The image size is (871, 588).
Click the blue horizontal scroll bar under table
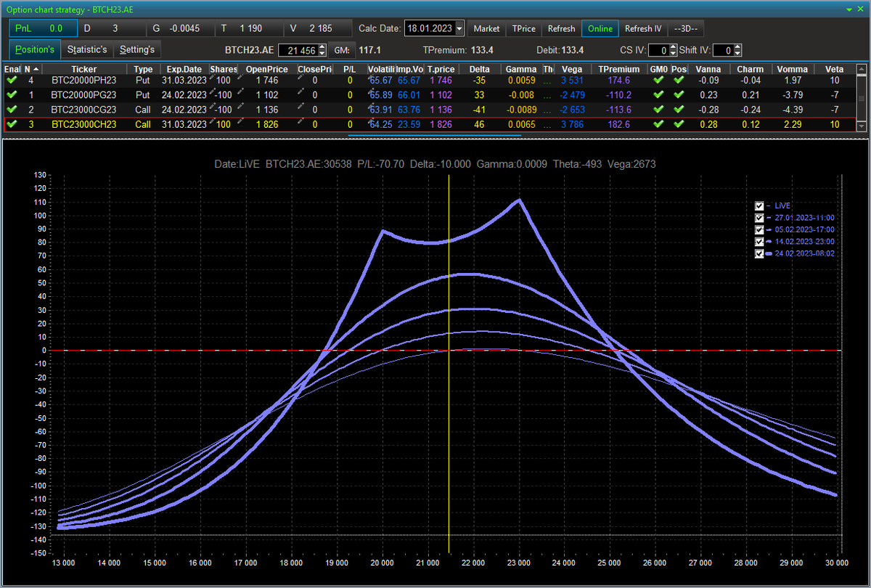click(x=435, y=135)
